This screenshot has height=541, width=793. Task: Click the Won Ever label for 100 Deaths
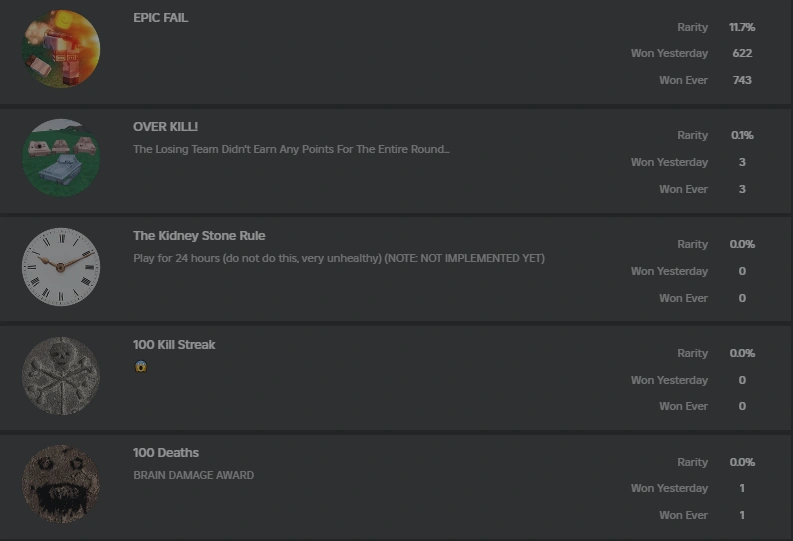pyautogui.click(x=683, y=515)
